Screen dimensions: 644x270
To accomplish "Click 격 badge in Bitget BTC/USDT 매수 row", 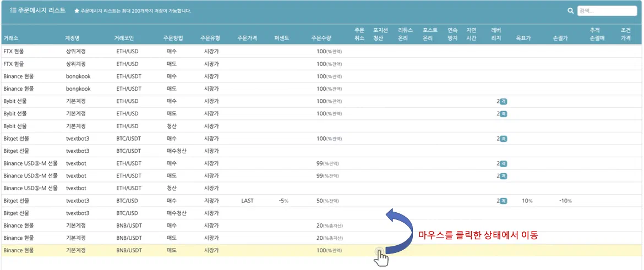I will 504,139.
